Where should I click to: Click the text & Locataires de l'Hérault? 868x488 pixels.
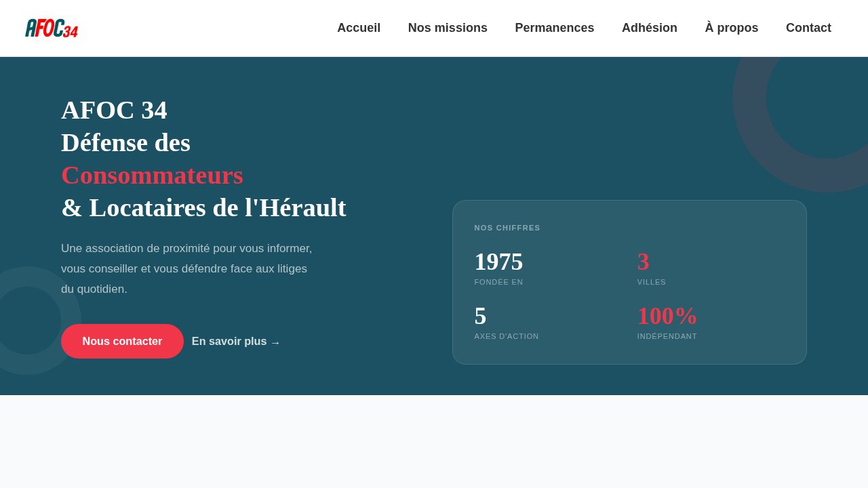(x=203, y=207)
